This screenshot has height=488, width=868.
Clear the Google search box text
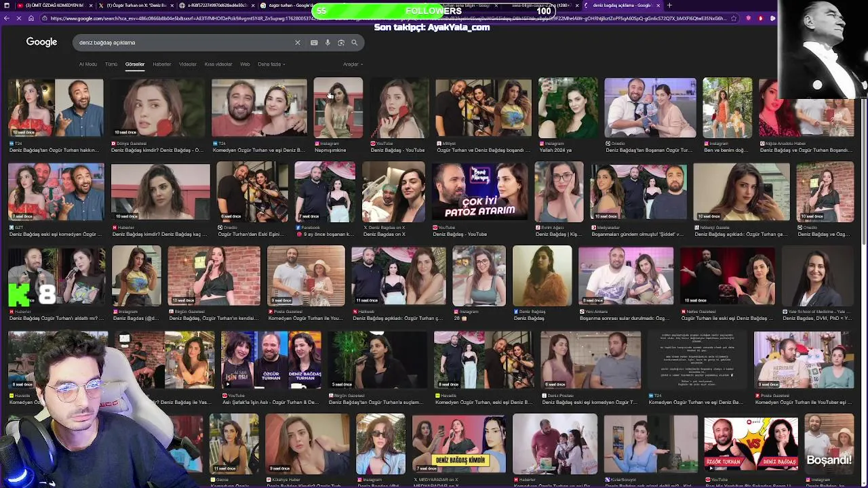click(x=297, y=43)
